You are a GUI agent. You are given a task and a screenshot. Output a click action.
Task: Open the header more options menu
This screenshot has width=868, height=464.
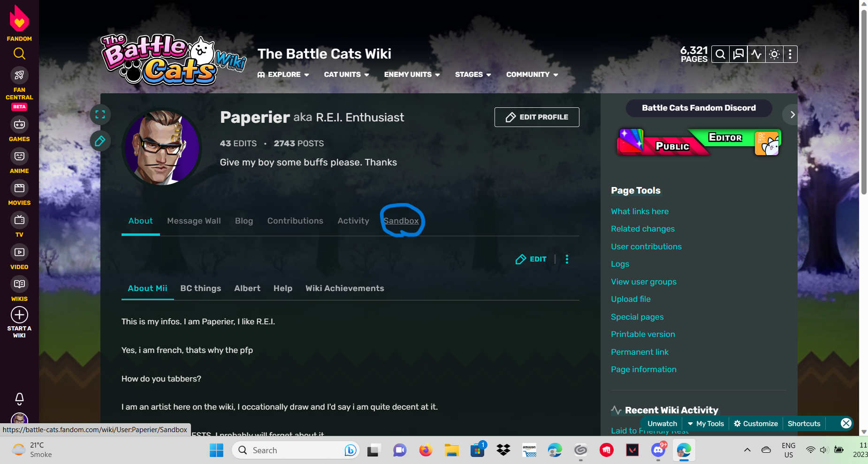pyautogui.click(x=790, y=54)
